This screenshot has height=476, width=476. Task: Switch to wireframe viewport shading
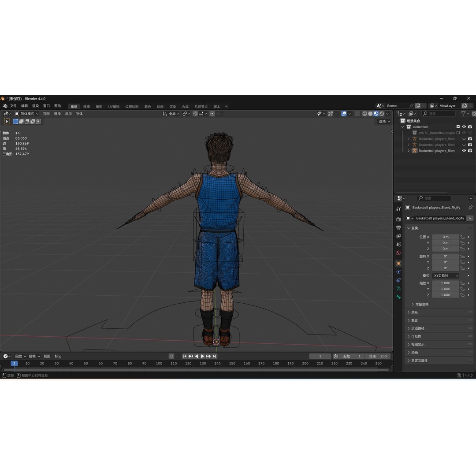(x=364, y=114)
